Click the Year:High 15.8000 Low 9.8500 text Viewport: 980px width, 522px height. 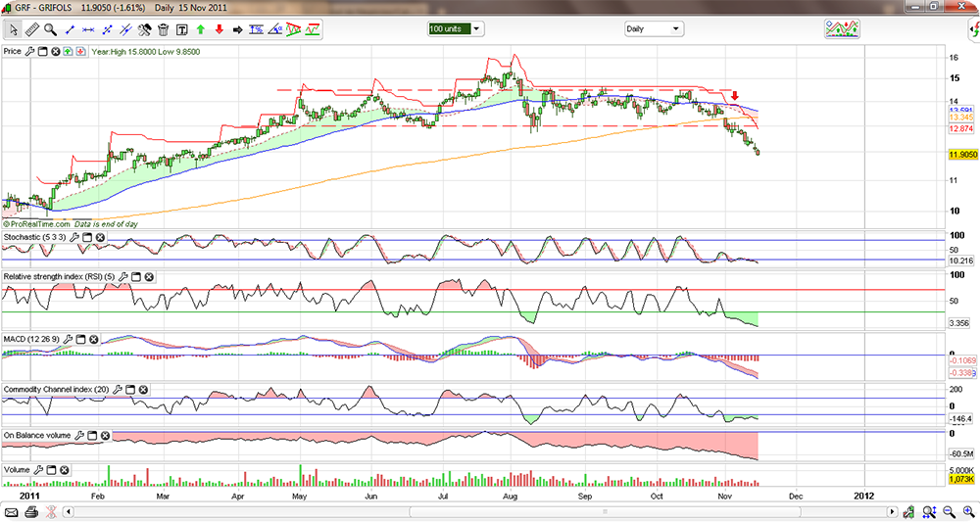coord(146,52)
